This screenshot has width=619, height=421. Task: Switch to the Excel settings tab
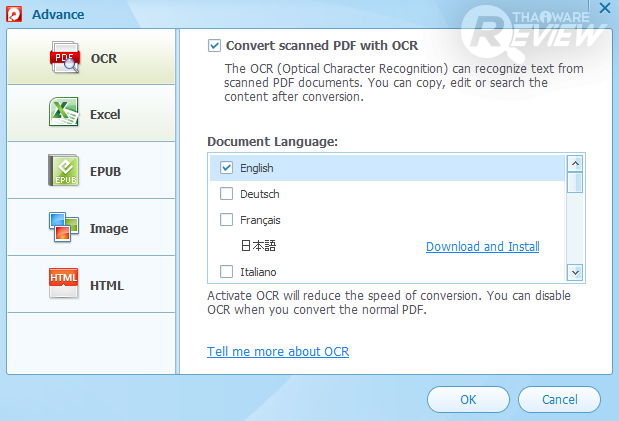click(x=91, y=113)
